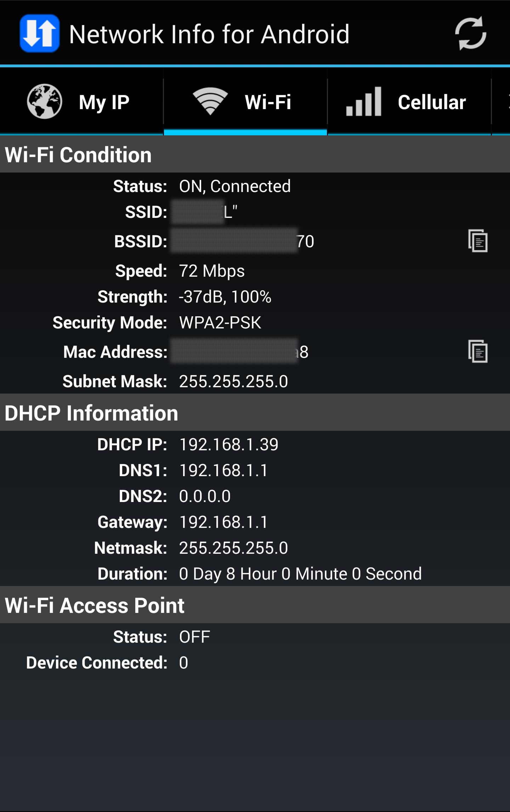Tap the globe icon for My IP
Screen dimensions: 510x812
pos(45,101)
